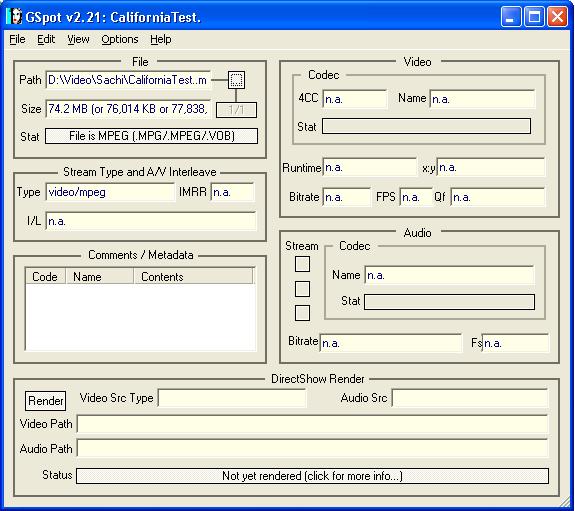Image resolution: width=575 pixels, height=511 pixels.
Task: Toggle the first audio Stream checkbox
Action: 302,264
